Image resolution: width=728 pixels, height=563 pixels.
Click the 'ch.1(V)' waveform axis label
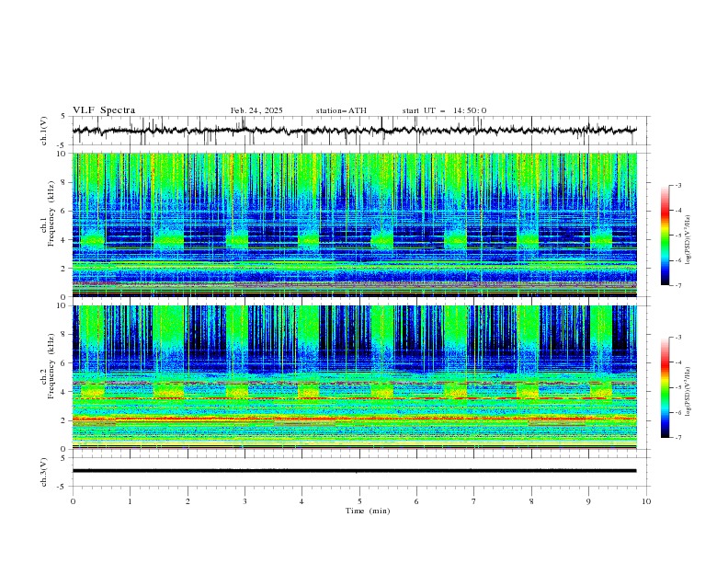click(44, 131)
